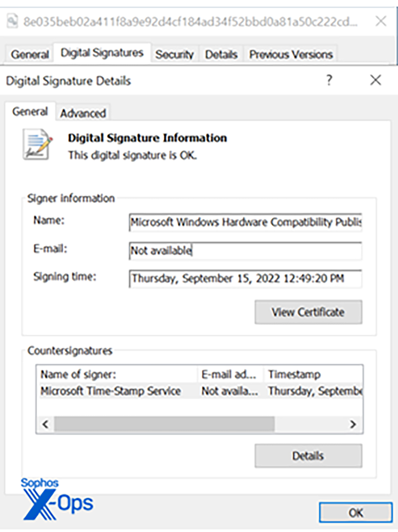
Task: Close the Digital Signature Details dialog
Action: click(x=375, y=80)
